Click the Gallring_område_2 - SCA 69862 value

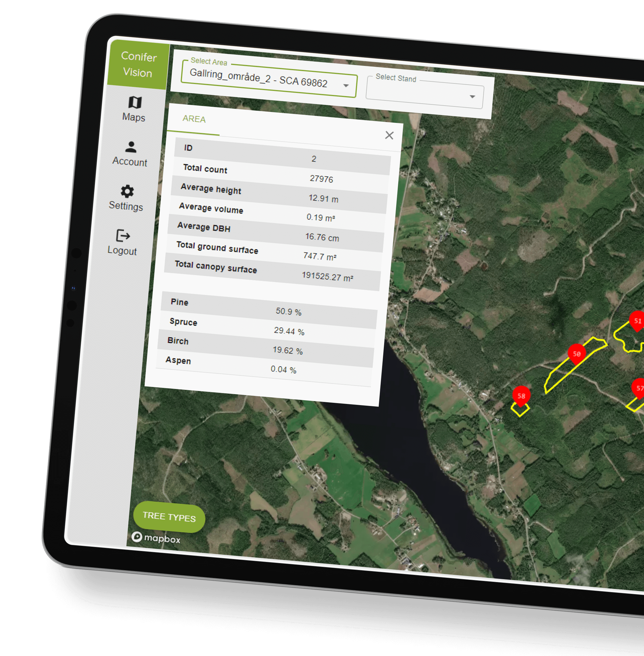click(258, 78)
